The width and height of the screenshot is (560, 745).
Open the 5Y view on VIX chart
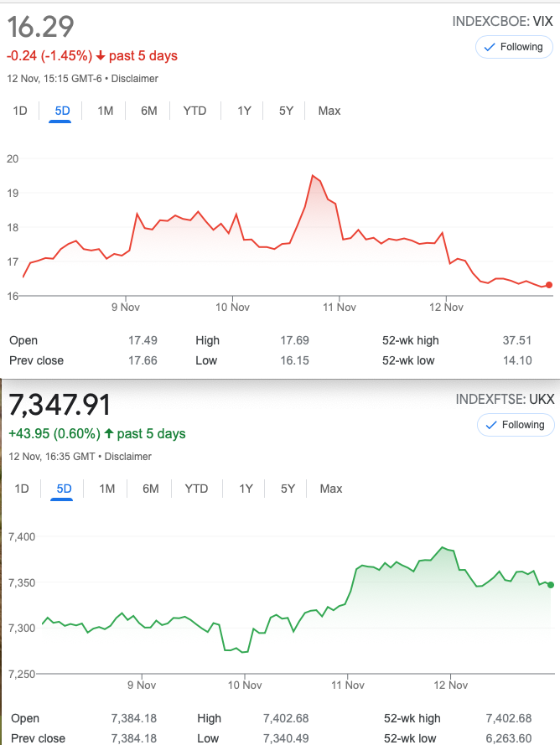(286, 111)
